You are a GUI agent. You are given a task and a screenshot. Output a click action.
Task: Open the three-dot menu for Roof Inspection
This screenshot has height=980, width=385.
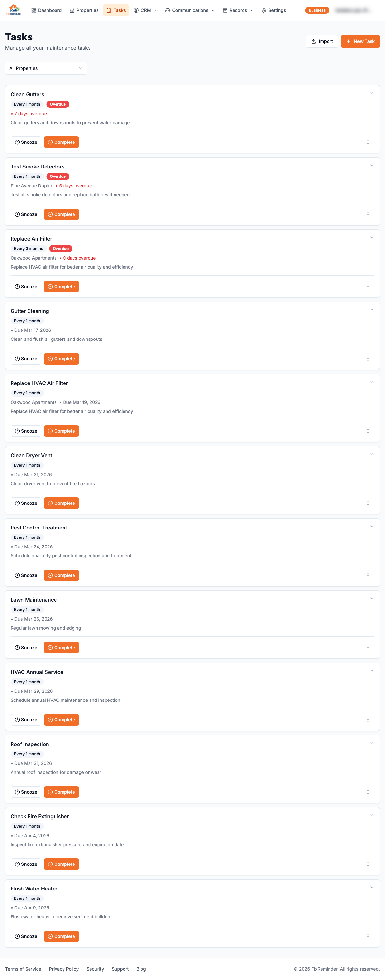(x=368, y=792)
